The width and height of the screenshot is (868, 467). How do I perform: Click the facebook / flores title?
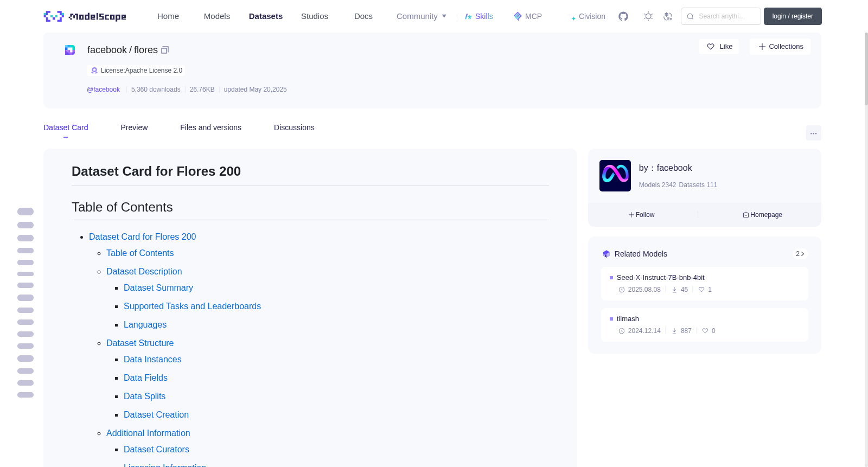(x=123, y=50)
